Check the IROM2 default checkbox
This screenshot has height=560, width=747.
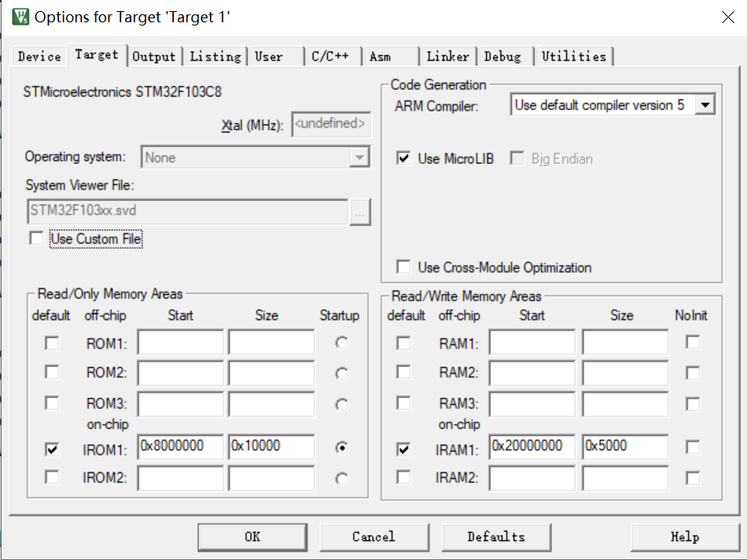tap(52, 477)
